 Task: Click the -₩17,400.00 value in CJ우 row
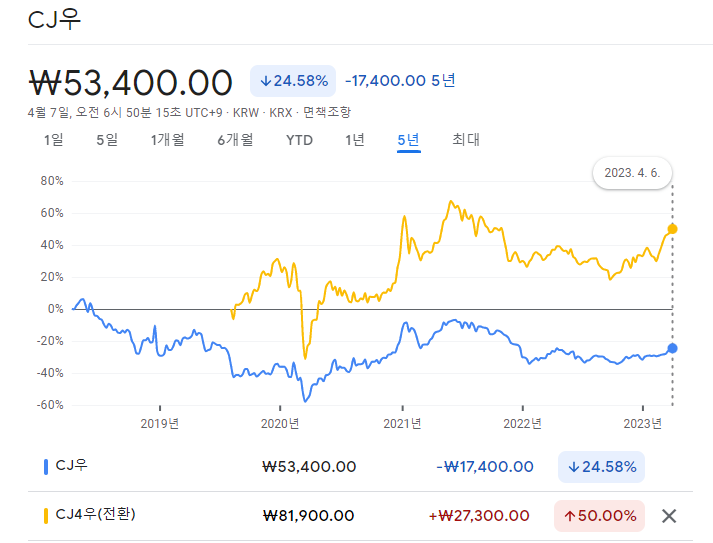pyautogui.click(x=485, y=467)
